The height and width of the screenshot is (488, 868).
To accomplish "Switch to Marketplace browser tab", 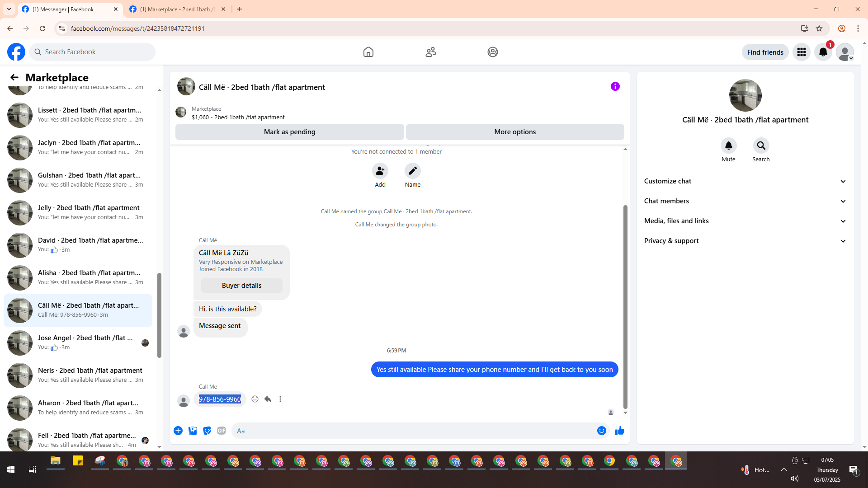I will pyautogui.click(x=177, y=9).
